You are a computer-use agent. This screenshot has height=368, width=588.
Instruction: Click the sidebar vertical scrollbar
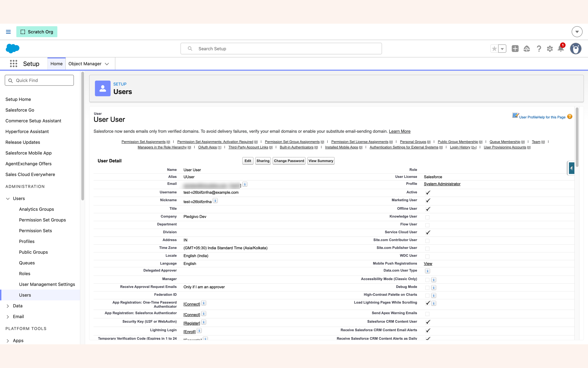coord(83,136)
